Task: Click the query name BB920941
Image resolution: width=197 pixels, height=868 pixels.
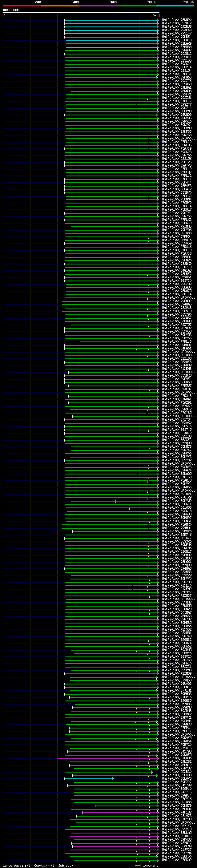Action: pos(11,10)
